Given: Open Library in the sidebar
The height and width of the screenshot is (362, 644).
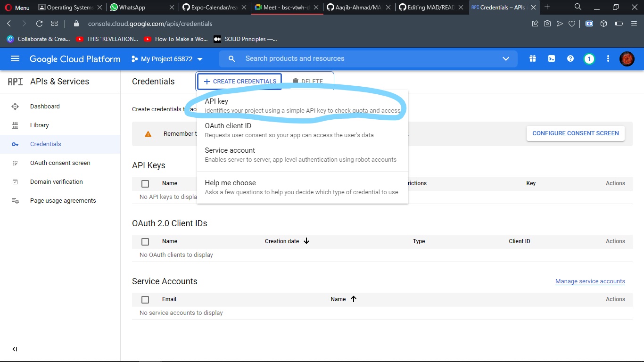Looking at the screenshot, I should pyautogui.click(x=60, y=125).
